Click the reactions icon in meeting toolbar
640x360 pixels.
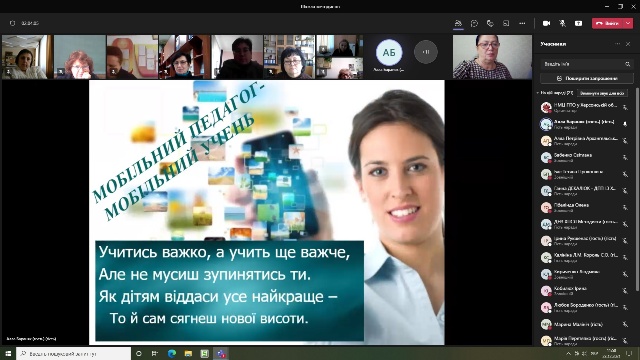tap(490, 24)
